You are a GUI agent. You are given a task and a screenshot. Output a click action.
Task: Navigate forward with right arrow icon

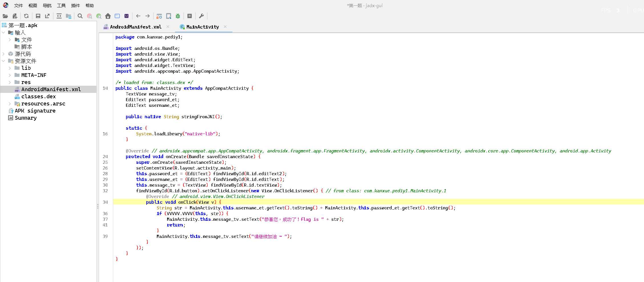point(147,16)
